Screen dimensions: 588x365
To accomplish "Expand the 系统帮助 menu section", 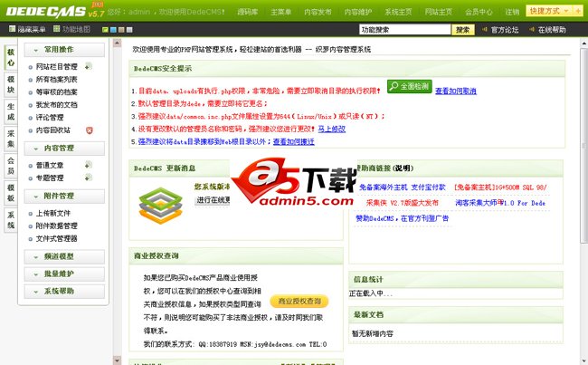I will click(64, 291).
